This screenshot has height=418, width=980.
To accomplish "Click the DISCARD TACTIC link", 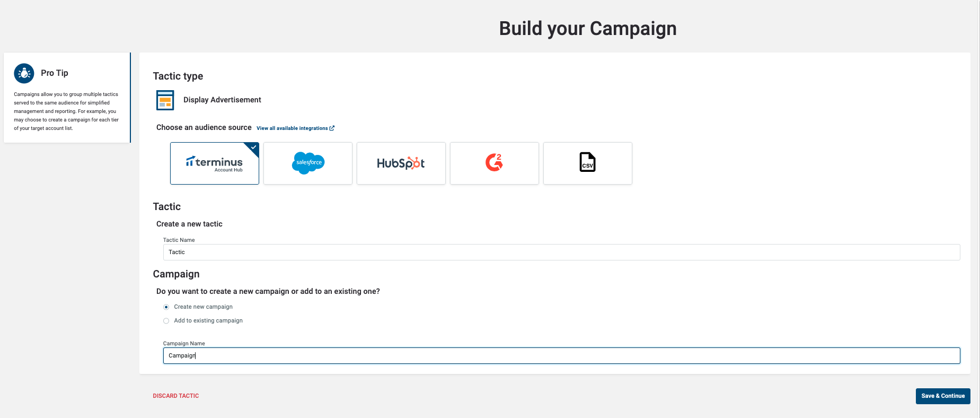I will 176,396.
